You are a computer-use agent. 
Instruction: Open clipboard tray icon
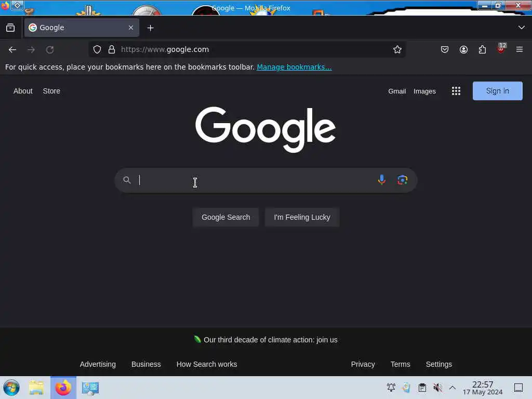[x=422, y=387]
